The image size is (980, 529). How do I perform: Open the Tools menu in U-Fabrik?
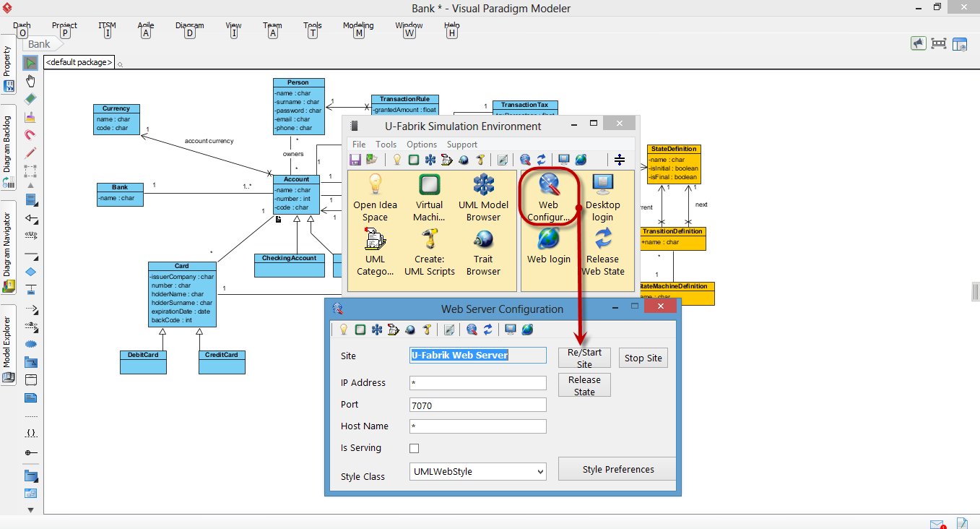click(x=386, y=145)
